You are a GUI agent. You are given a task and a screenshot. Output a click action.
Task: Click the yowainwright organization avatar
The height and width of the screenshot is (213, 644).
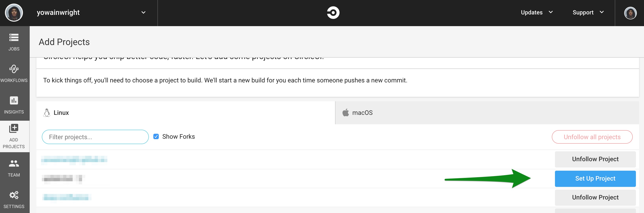[14, 13]
